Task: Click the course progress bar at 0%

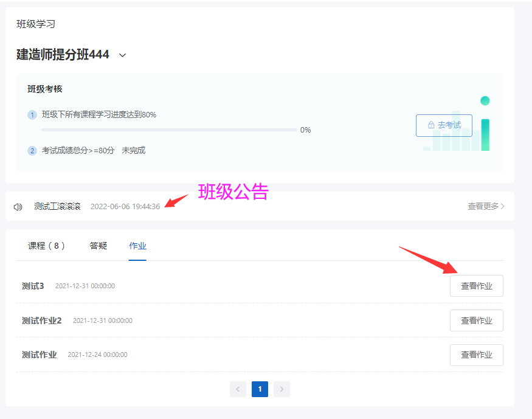Action: click(x=169, y=130)
